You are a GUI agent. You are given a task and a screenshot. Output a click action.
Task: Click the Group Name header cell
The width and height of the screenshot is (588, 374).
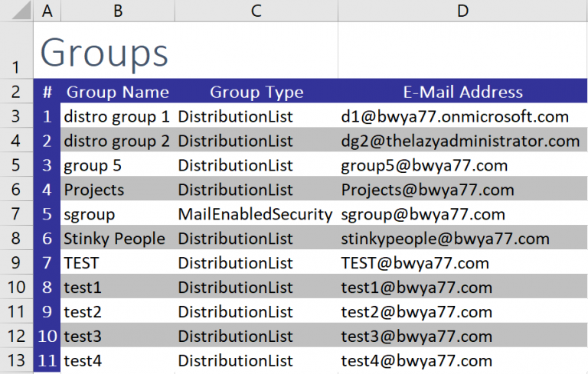click(118, 92)
